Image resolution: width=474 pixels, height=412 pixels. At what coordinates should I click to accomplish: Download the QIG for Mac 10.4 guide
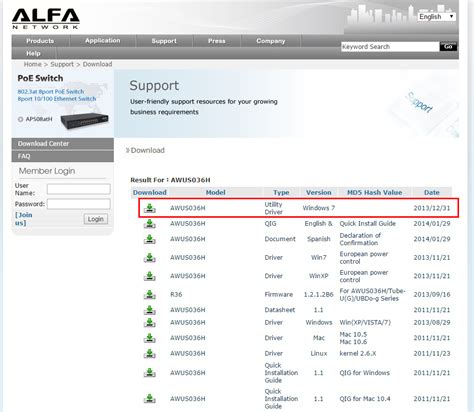(x=150, y=399)
